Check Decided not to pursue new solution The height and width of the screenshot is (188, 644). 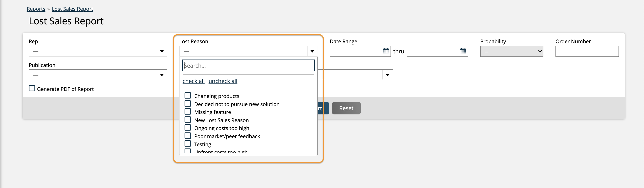[188, 104]
